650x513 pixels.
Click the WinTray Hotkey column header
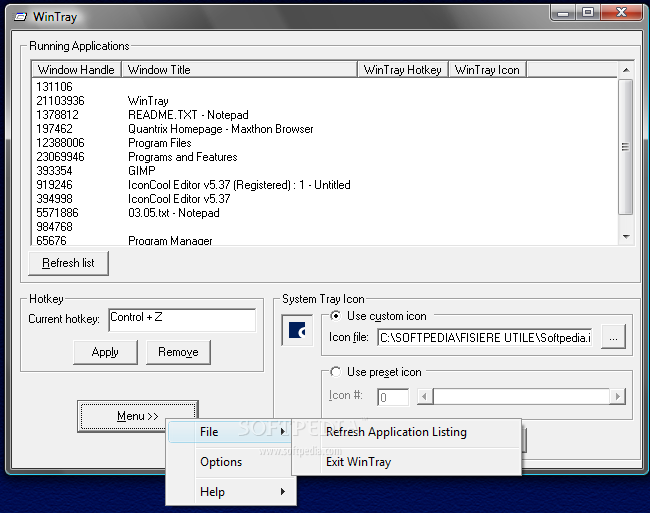[x=403, y=70]
